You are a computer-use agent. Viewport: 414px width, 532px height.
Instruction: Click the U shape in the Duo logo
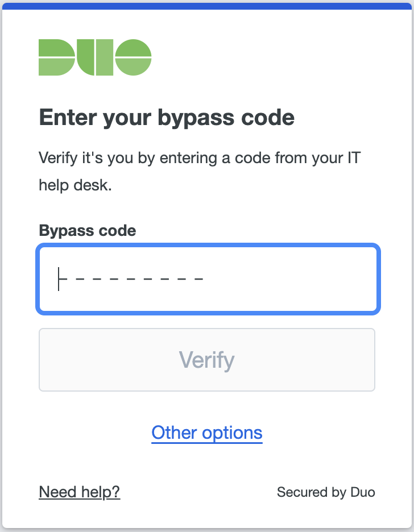point(94,57)
